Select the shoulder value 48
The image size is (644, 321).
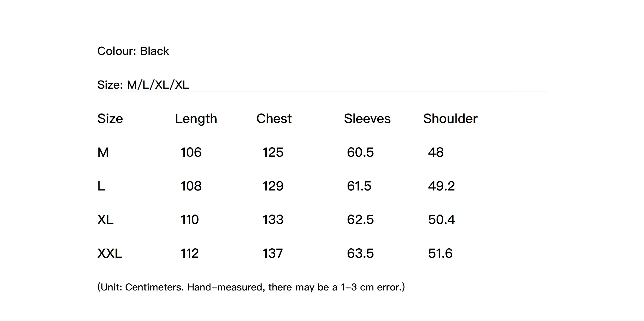(436, 152)
